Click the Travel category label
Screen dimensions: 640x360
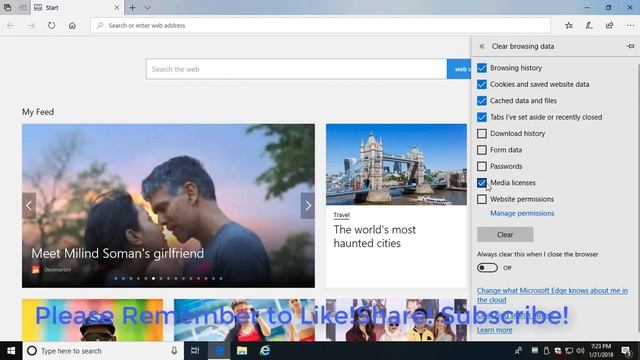click(x=341, y=215)
